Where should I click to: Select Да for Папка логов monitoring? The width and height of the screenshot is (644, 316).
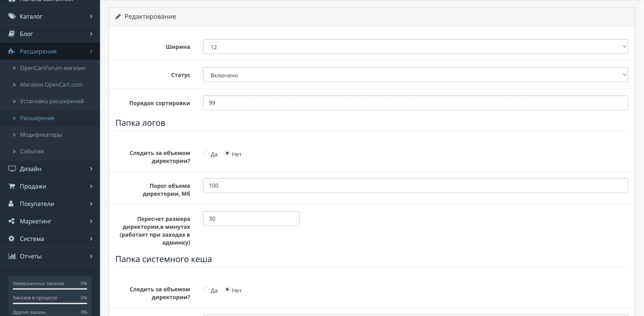click(206, 153)
